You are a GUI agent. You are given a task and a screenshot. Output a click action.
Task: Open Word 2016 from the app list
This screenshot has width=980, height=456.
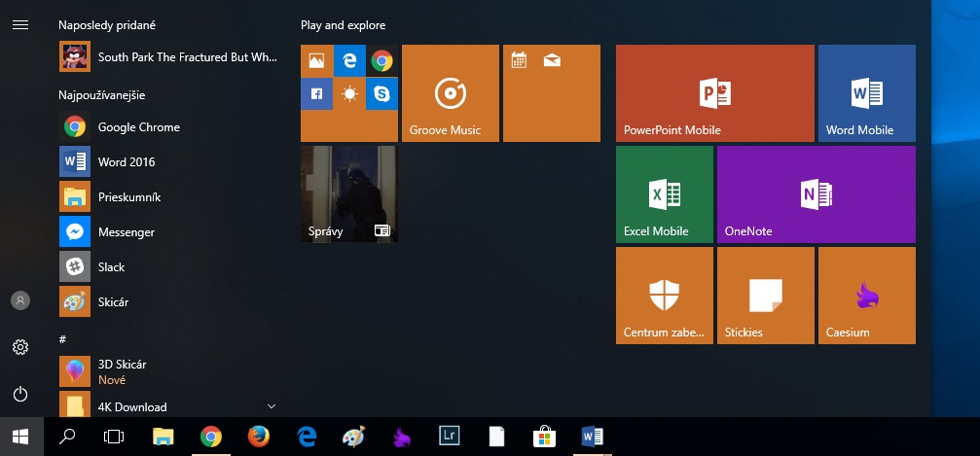[x=168, y=161]
